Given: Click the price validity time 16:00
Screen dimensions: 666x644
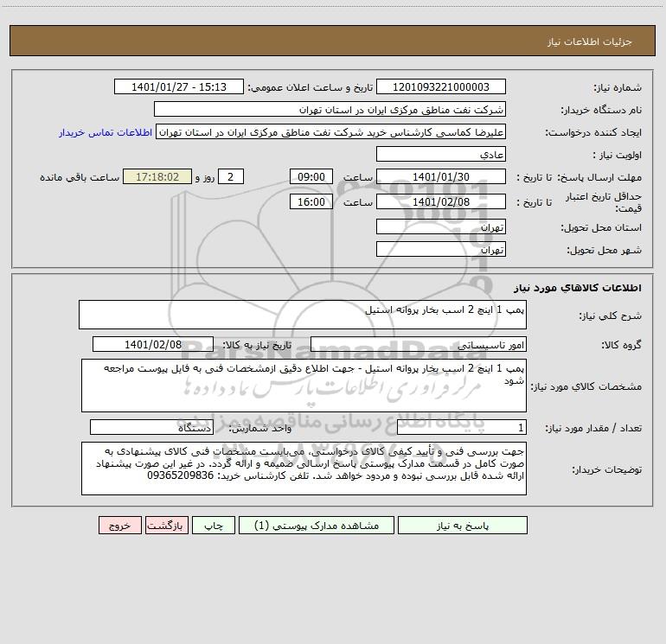Looking at the screenshot, I should click(x=311, y=201).
